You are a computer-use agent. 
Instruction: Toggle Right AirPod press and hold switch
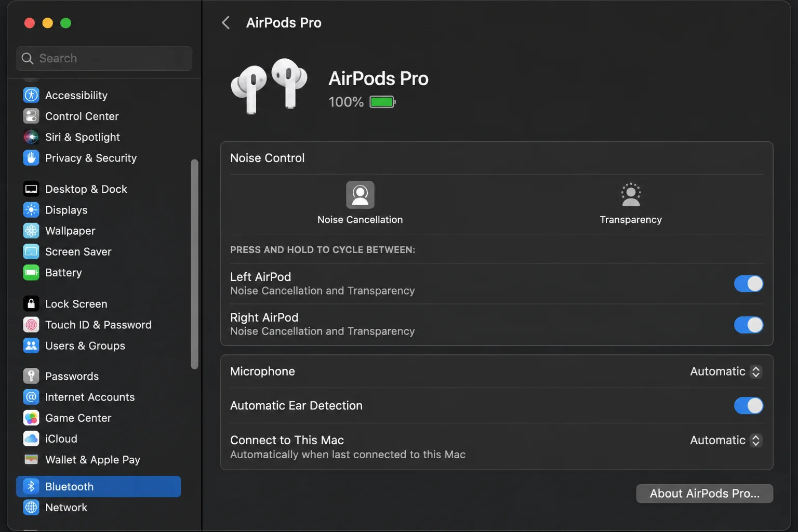(748, 325)
